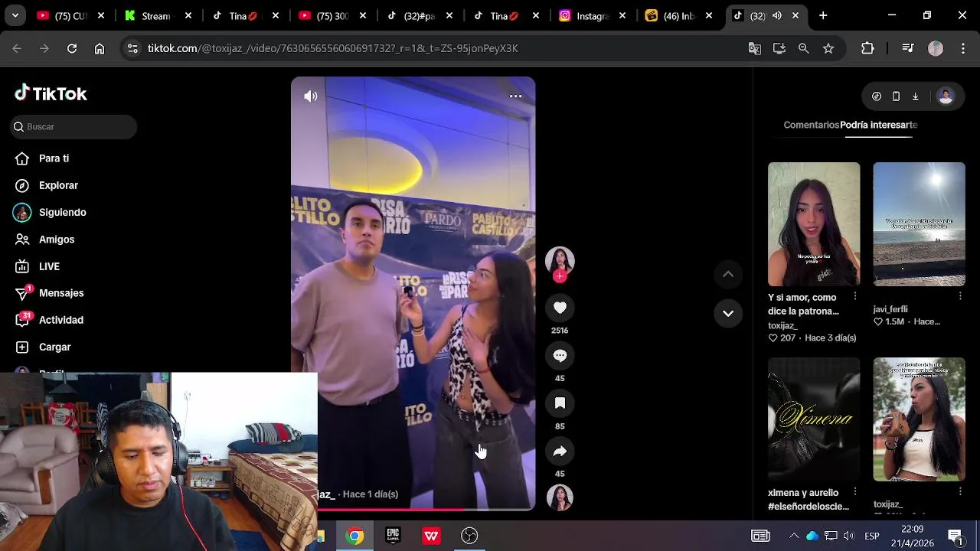Click the TikTok logo

[51, 93]
